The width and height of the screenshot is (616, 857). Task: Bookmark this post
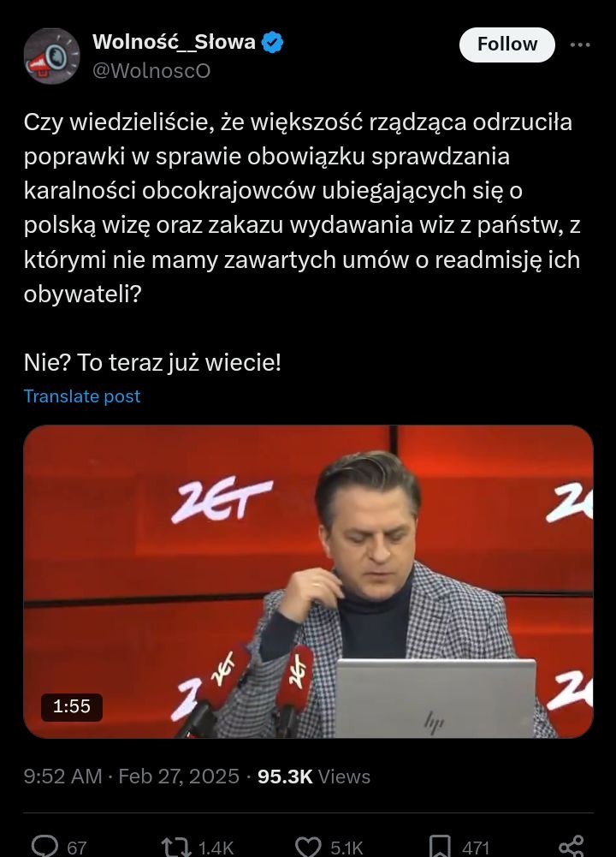[440, 847]
